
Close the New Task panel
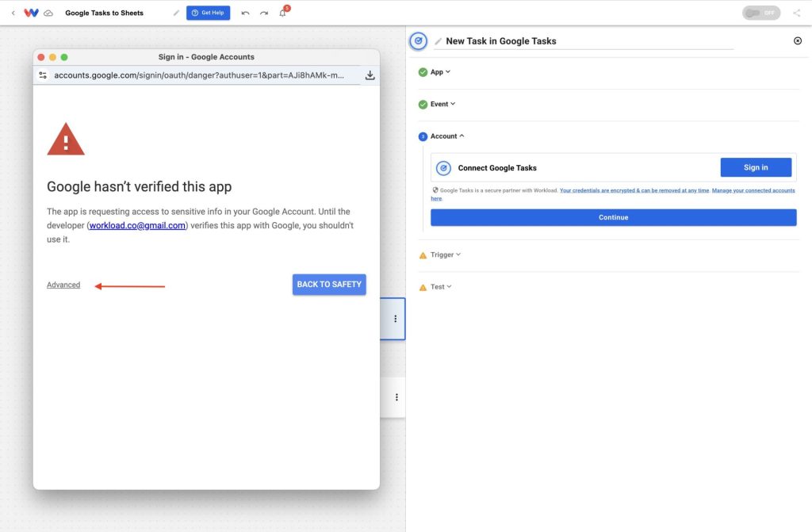click(x=798, y=40)
